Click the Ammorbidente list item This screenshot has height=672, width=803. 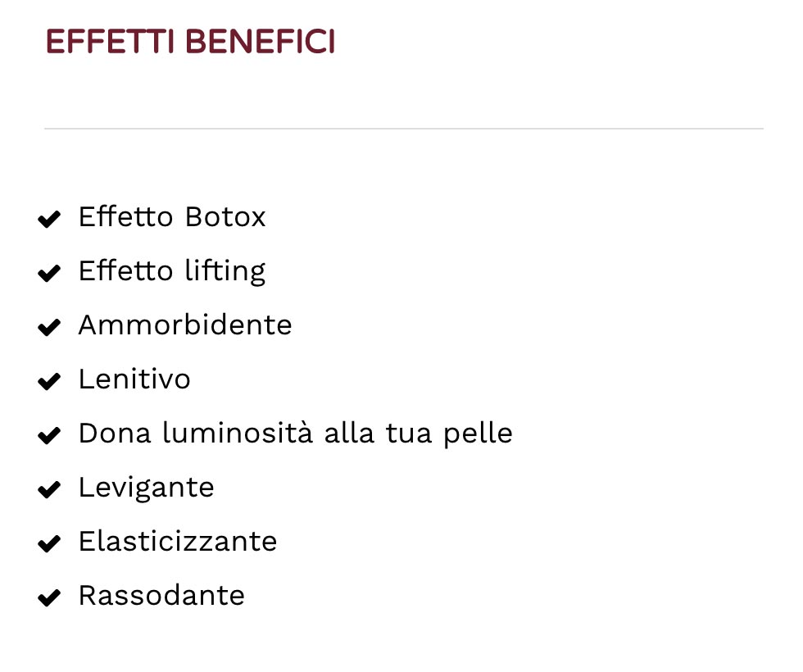point(185,325)
